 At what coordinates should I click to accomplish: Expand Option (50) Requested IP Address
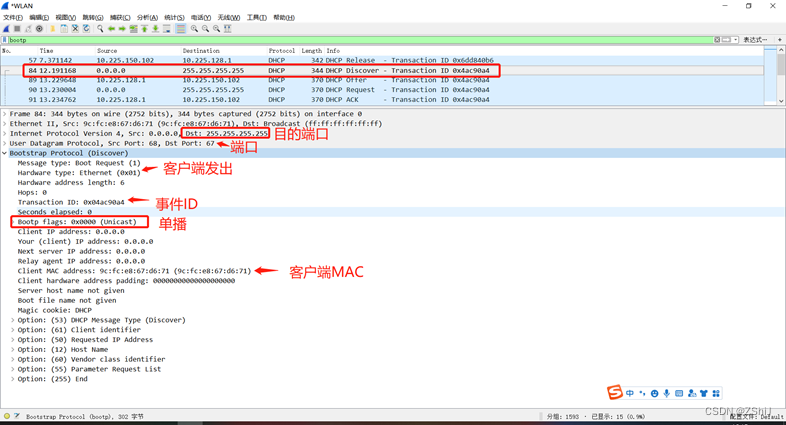(13, 340)
